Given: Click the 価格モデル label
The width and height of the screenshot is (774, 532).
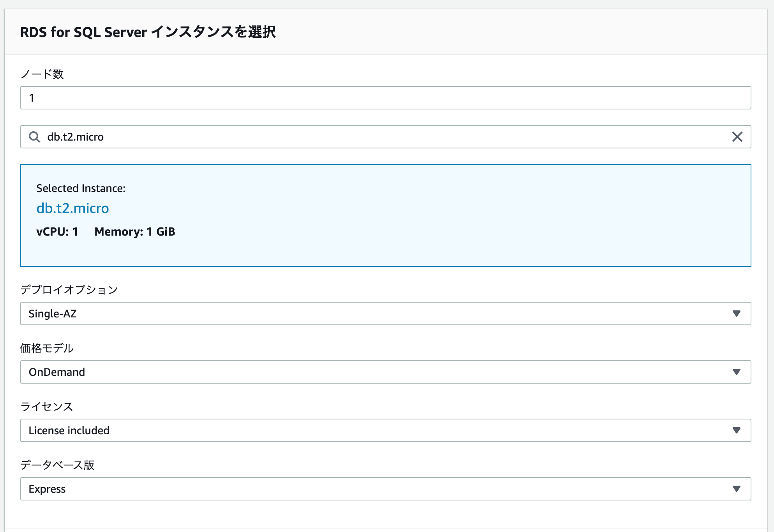Looking at the screenshot, I should [47, 348].
